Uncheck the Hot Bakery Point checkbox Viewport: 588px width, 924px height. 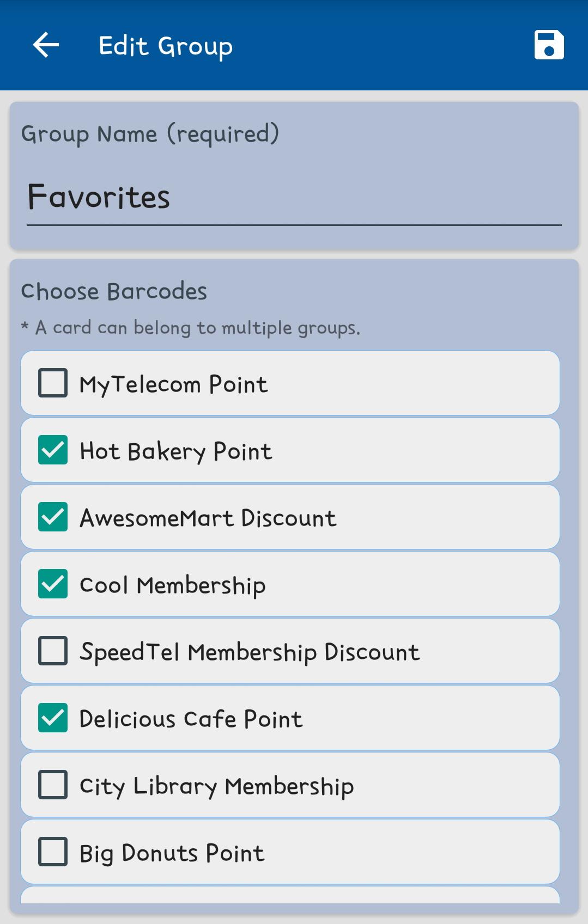(x=53, y=450)
